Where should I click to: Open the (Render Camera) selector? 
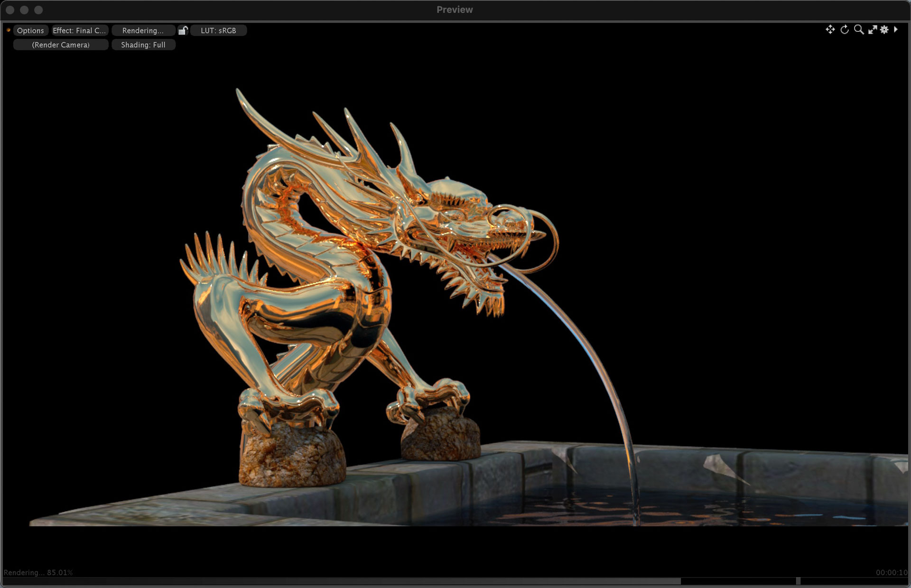click(61, 45)
